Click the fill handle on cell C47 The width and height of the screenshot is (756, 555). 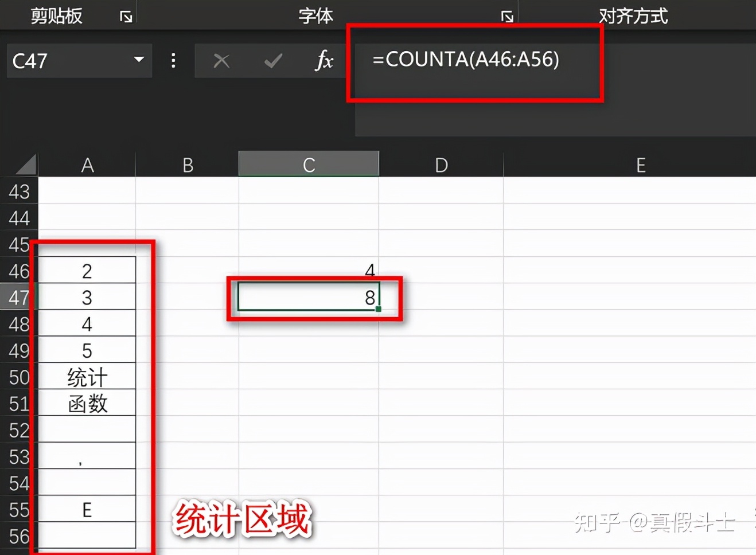pos(379,309)
